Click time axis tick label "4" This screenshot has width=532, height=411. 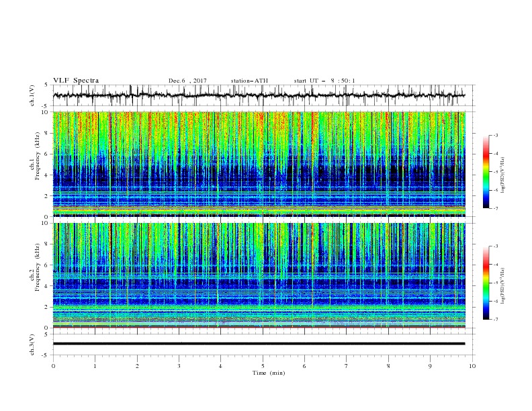220,366
